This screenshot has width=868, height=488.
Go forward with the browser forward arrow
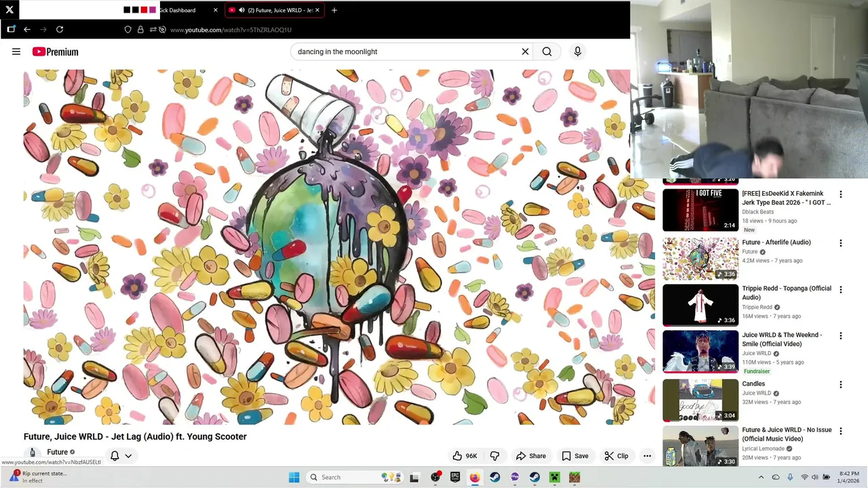(43, 29)
